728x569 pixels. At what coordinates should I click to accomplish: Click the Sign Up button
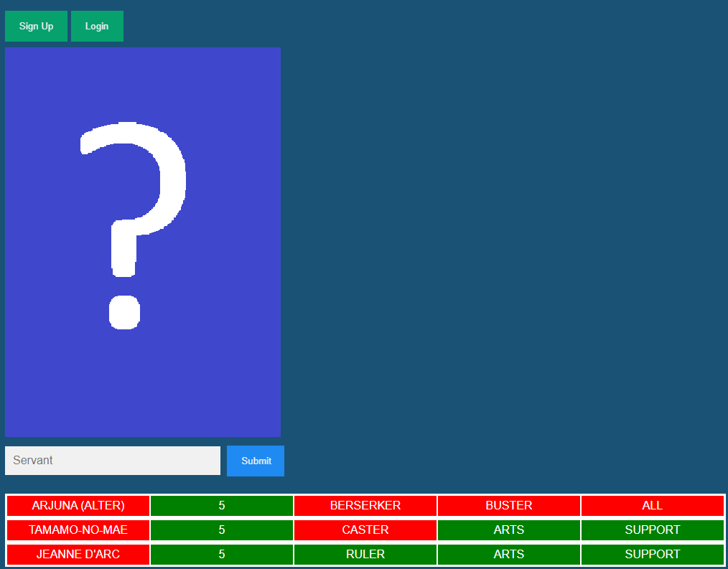36,26
